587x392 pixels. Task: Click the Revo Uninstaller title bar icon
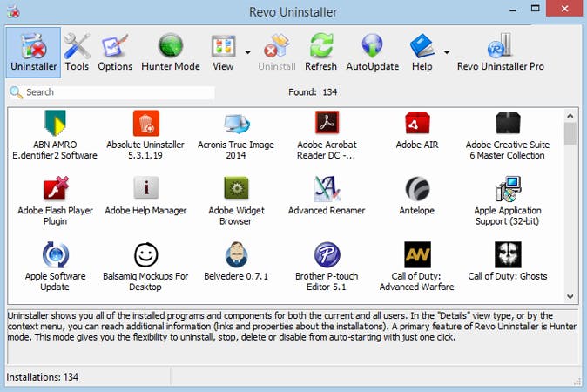coord(13,11)
